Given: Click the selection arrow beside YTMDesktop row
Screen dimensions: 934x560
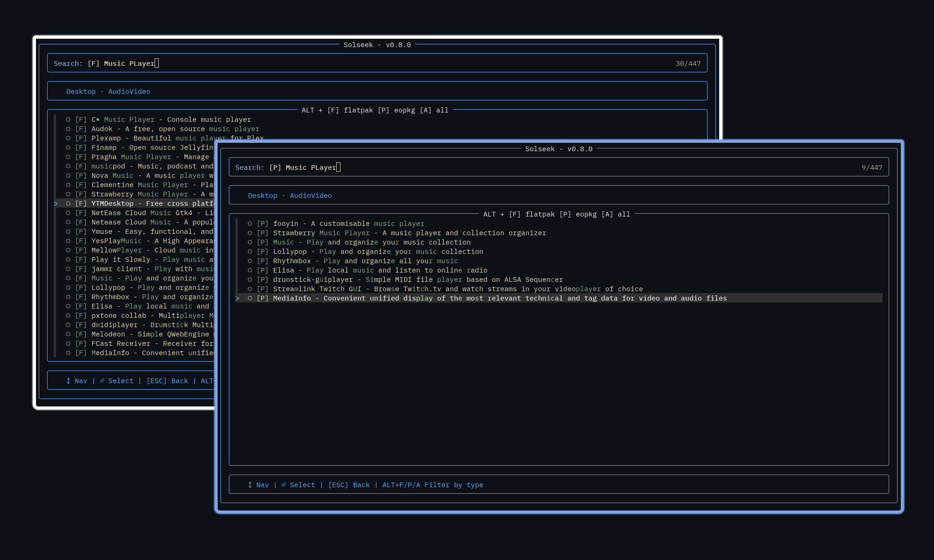Looking at the screenshot, I should 56,203.
